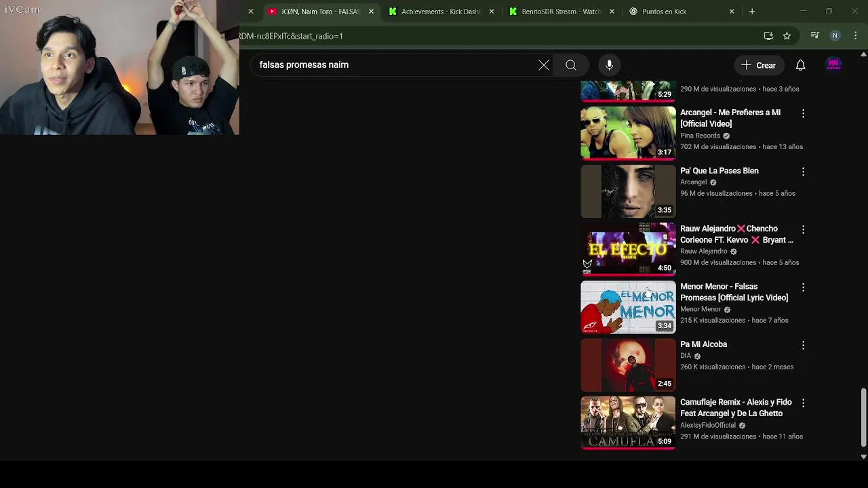Open options for Arcangel Me Prefieres a Mi
868x488 pixels.
coord(803,114)
